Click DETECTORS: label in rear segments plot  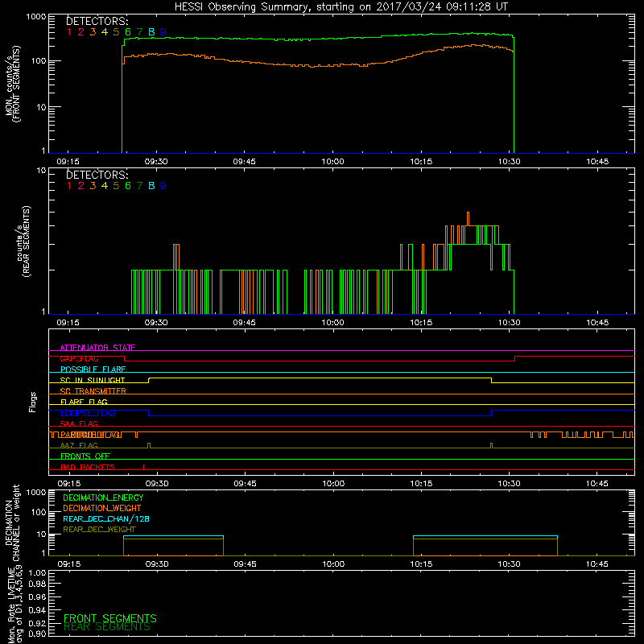pos(97,175)
